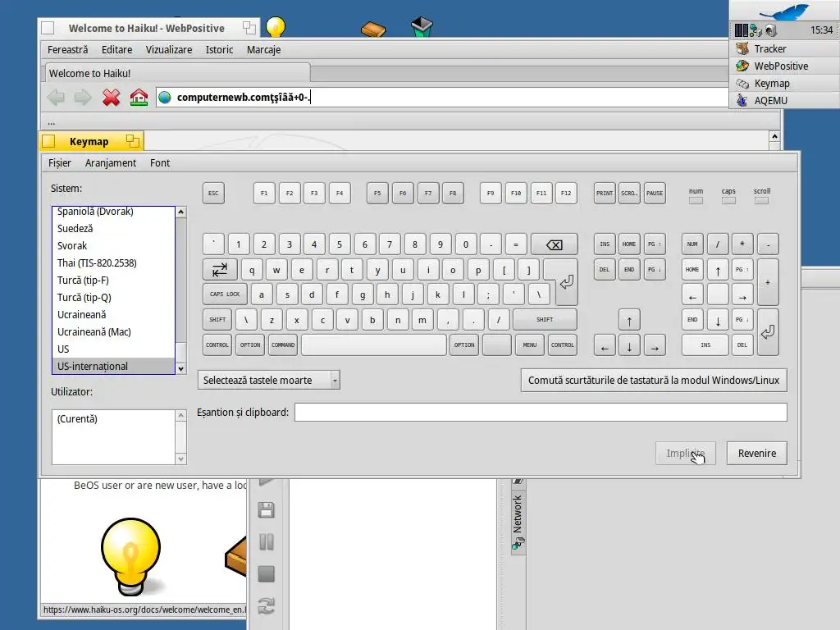Screen dimensions: 840x630
Task: Click the Keymap window zoom button
Action: point(132,141)
